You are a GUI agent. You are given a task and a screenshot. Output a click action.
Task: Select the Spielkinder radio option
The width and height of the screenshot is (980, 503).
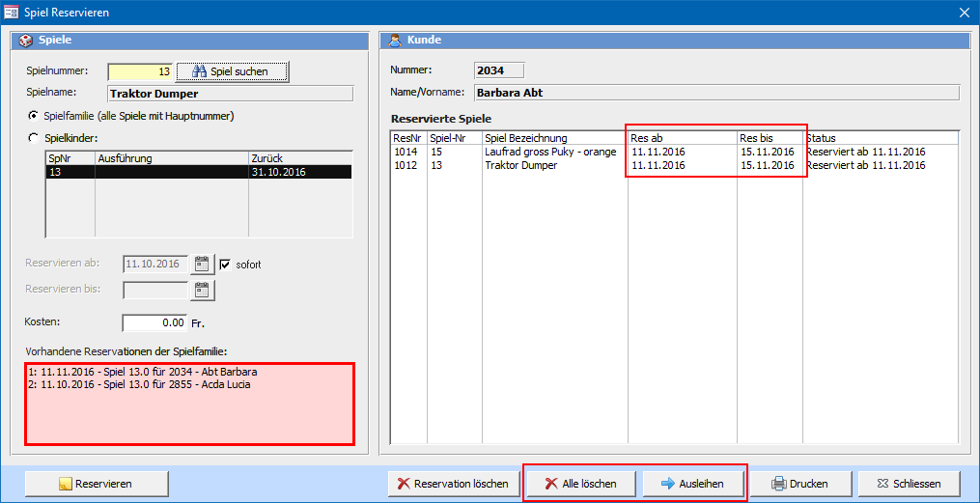33,139
